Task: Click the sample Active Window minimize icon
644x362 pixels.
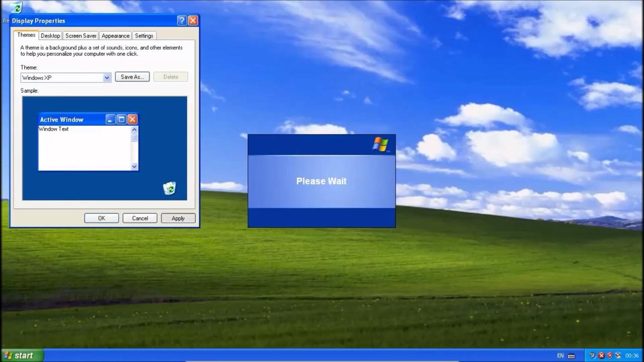Action: click(111, 119)
